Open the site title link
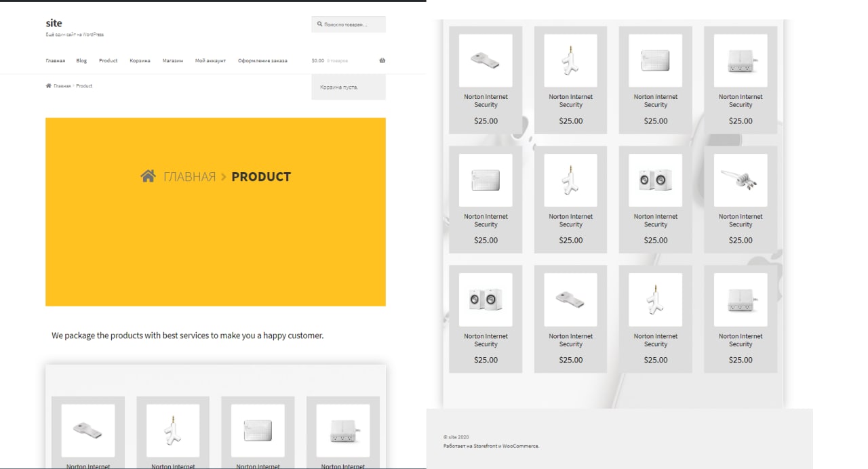Image resolution: width=868 pixels, height=469 pixels. click(x=54, y=23)
